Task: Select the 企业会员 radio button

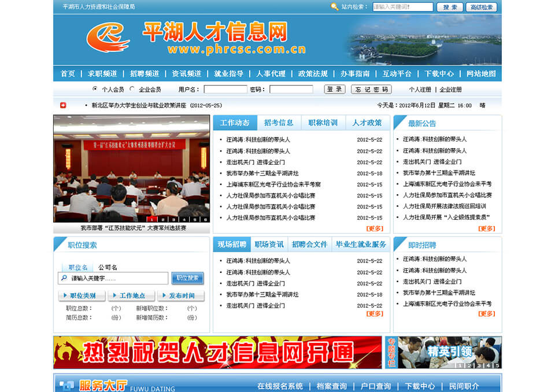Action: point(132,89)
